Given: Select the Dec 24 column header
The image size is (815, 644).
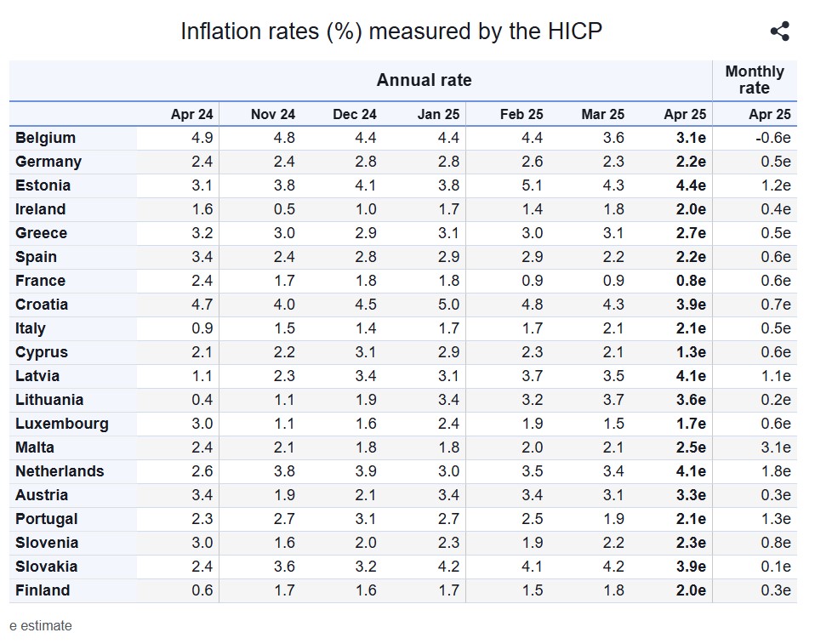Looking at the screenshot, I should click(x=355, y=114).
